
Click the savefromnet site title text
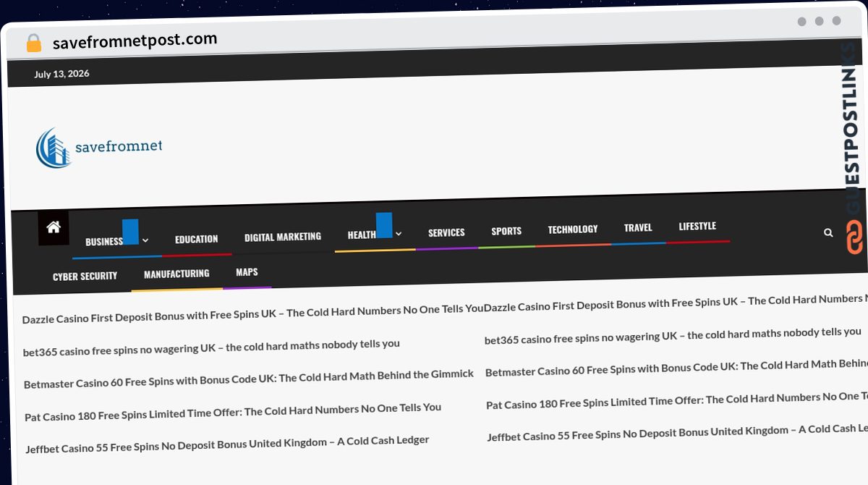click(x=119, y=147)
